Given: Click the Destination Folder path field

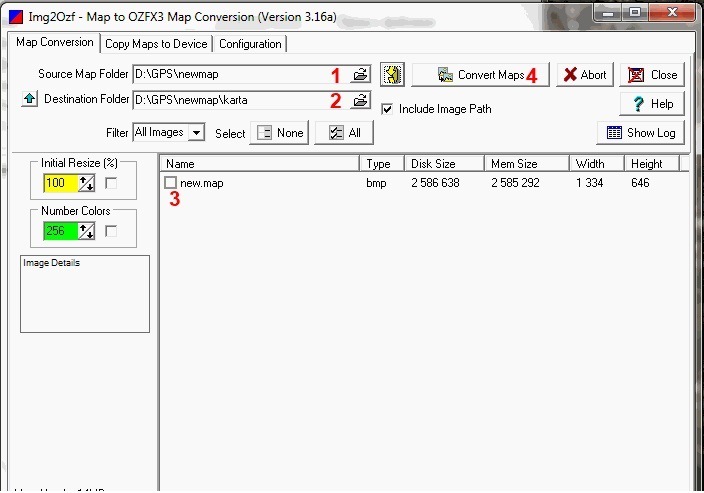Looking at the screenshot, I should (241, 100).
